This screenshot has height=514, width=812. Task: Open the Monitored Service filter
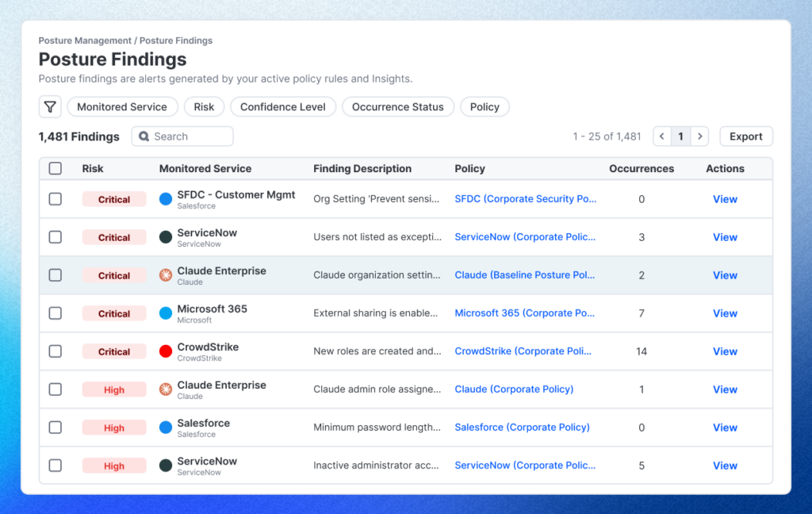(x=122, y=107)
